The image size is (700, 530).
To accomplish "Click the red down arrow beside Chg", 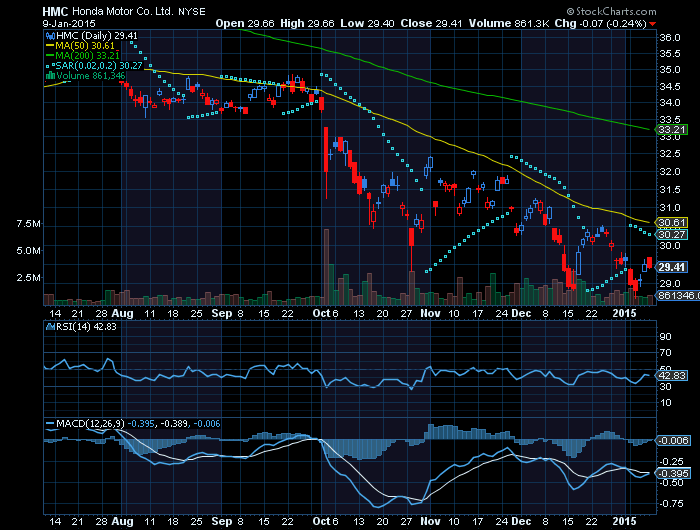I will (653, 24).
